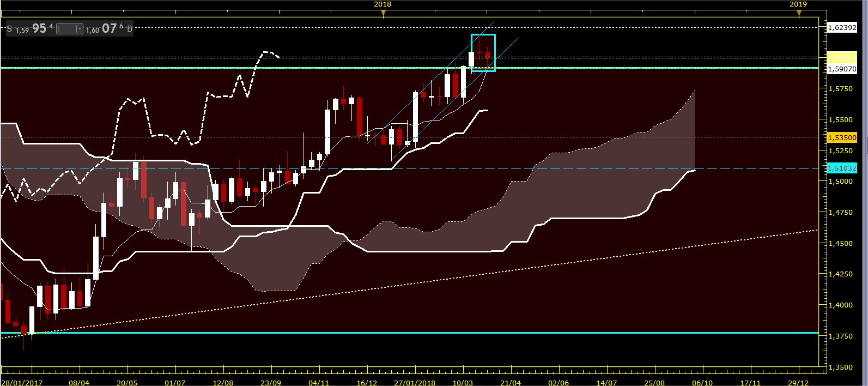
Task: Click the 08/04 date axis label
Action: [x=79, y=382]
